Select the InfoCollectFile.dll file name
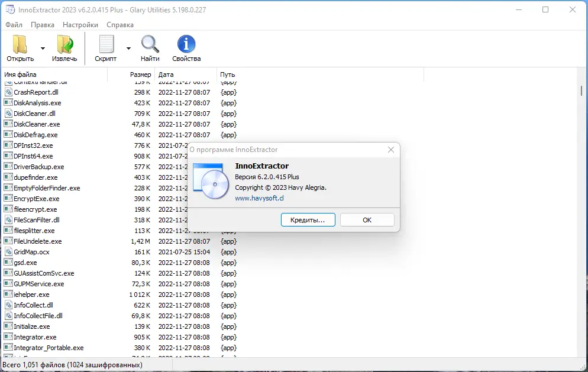Screen dimensions: 588x372 pyautogui.click(x=38, y=316)
